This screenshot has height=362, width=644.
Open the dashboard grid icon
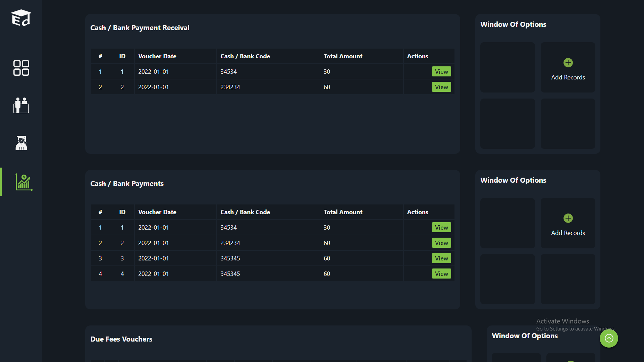click(x=21, y=68)
